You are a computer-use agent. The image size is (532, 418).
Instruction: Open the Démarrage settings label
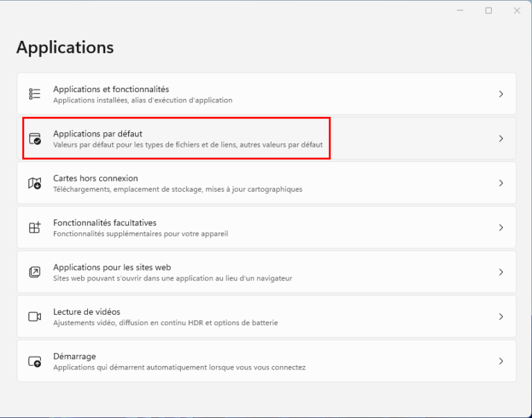tap(74, 356)
